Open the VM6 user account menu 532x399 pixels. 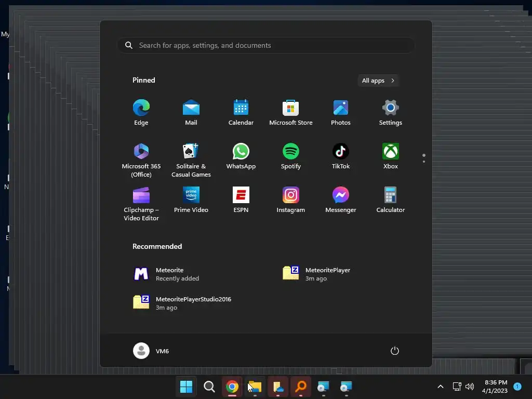[151, 351]
